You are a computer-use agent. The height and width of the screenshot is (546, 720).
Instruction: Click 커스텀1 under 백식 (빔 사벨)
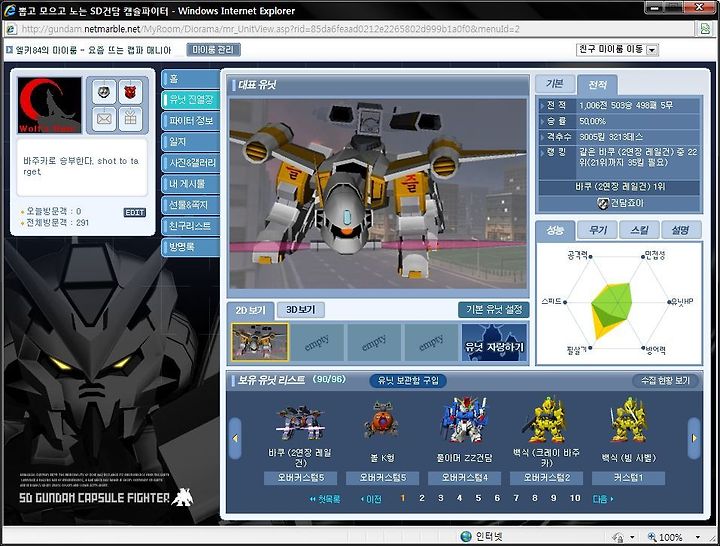[629, 478]
